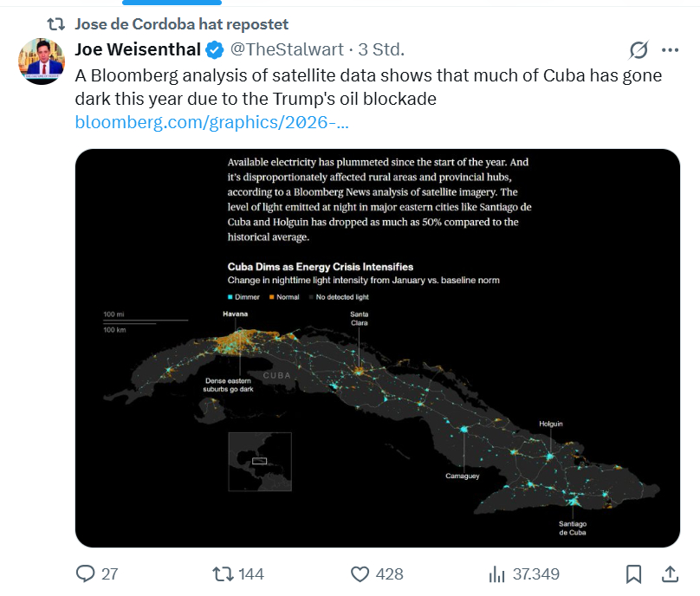Image resolution: width=700 pixels, height=596 pixels.
Task: Click the share upload icon
Action: pyautogui.click(x=670, y=573)
